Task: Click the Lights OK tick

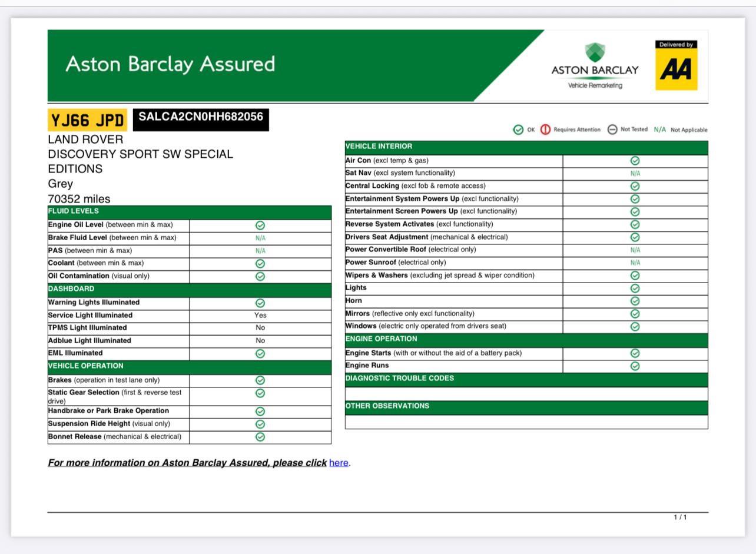Action: coord(635,288)
